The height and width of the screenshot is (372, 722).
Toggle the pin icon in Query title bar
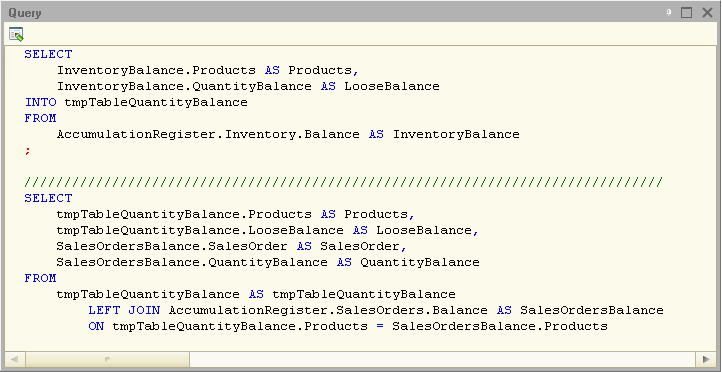click(x=669, y=12)
